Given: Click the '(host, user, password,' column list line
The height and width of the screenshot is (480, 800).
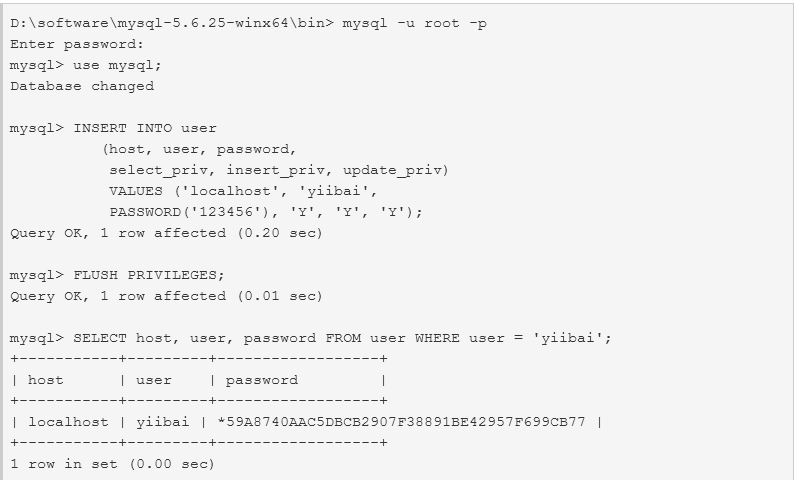Looking at the screenshot, I should tap(199, 149).
